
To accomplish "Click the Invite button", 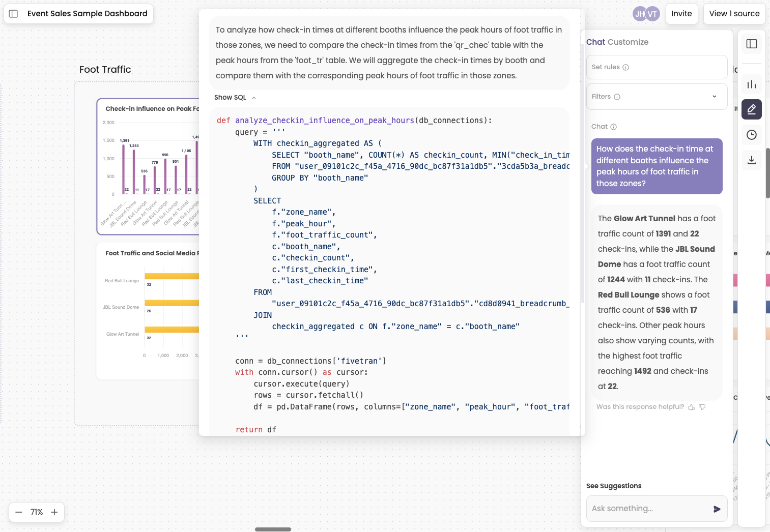I will click(681, 14).
